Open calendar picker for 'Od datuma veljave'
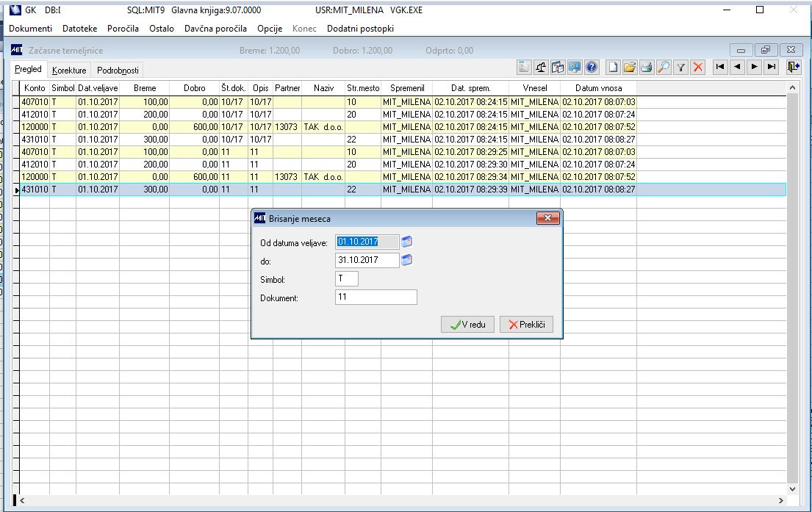Screen dimensions: 812x512 [407, 242]
